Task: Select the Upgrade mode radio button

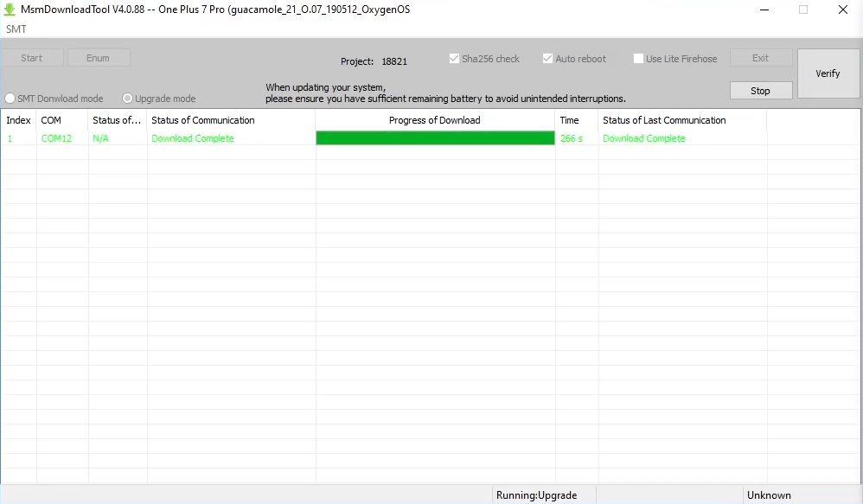Action: tap(127, 99)
